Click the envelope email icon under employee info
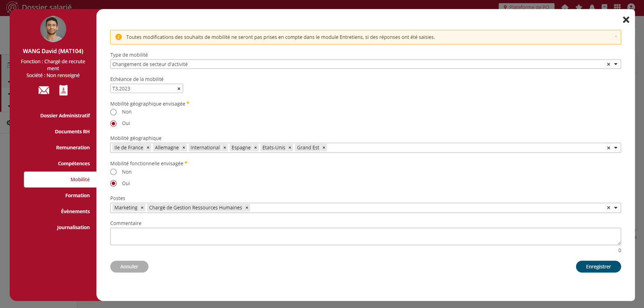The width and height of the screenshot is (644, 308). coord(44,90)
